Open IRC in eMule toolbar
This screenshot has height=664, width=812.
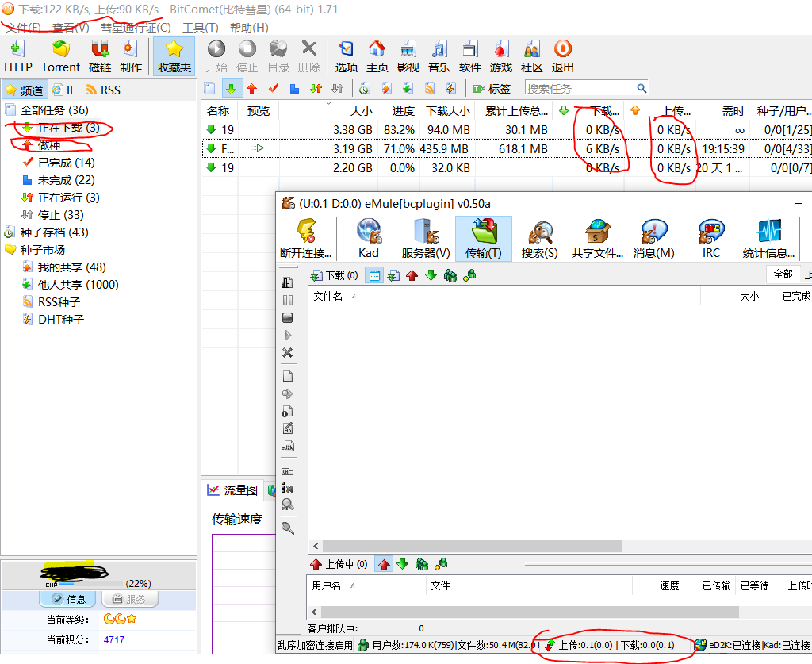point(710,239)
